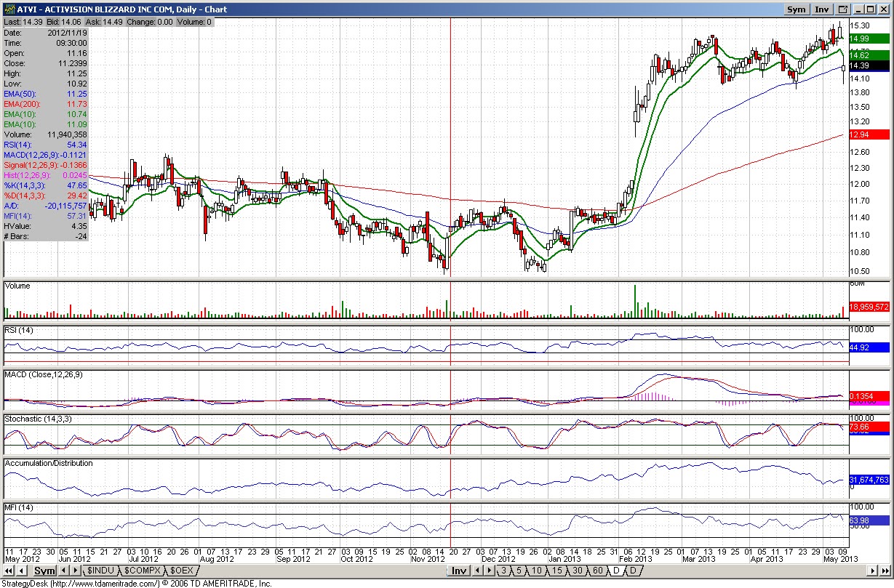Click left arrow beside bottom Inv button
This screenshot has width=894, height=588.
[478, 571]
